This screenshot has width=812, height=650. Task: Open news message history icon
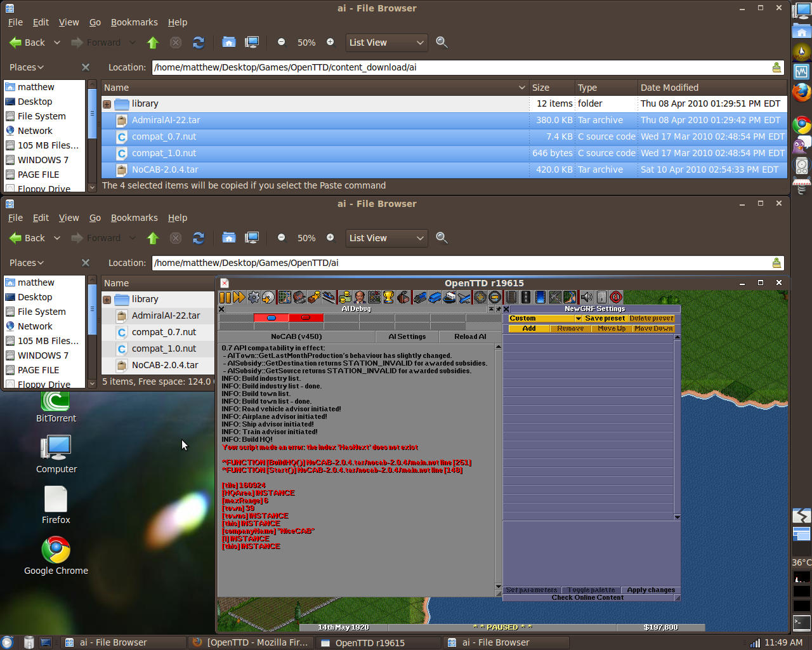point(601,297)
